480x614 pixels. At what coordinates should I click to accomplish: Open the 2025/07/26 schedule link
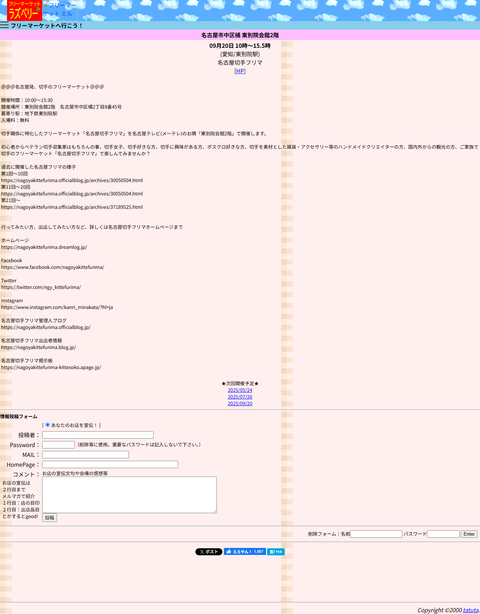pos(240,397)
